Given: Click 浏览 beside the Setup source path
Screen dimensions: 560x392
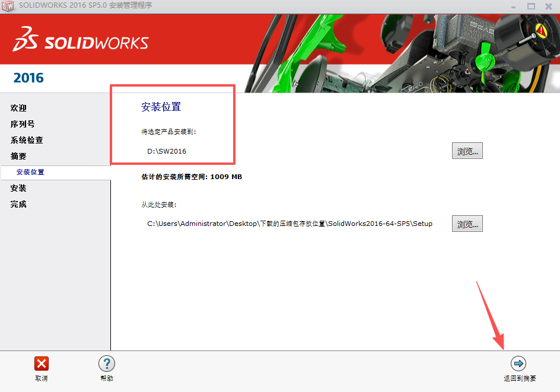Looking at the screenshot, I should [x=467, y=224].
